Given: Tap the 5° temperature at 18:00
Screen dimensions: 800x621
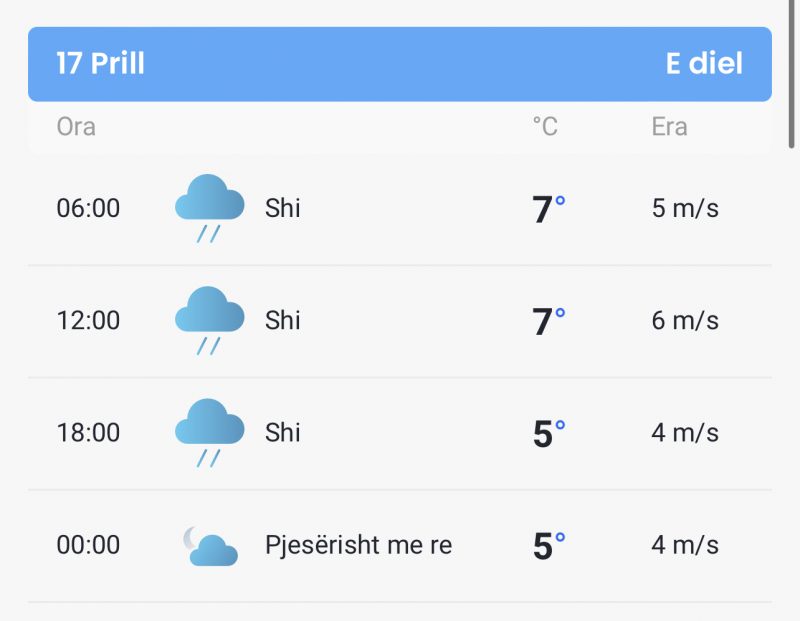Looking at the screenshot, I should click(x=548, y=434).
